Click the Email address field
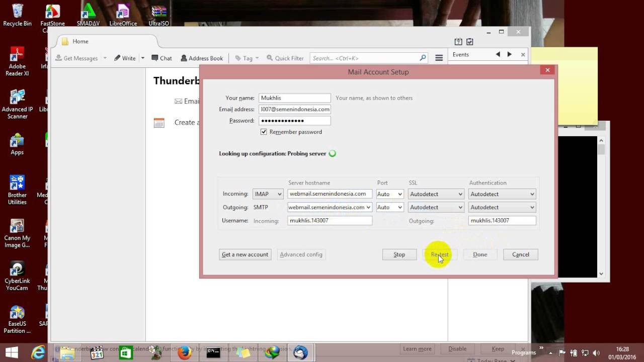This screenshot has height=362, width=644. click(x=295, y=109)
